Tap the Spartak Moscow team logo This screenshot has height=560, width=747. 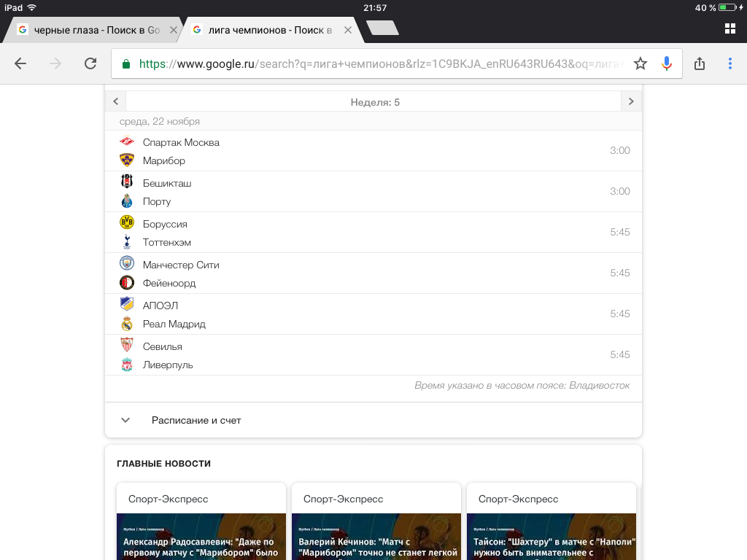(127, 142)
